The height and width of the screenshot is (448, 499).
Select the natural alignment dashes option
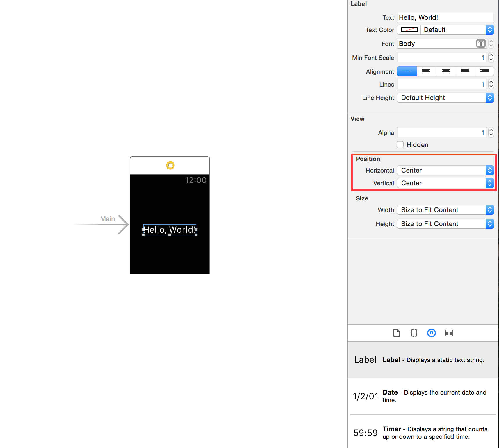click(407, 71)
